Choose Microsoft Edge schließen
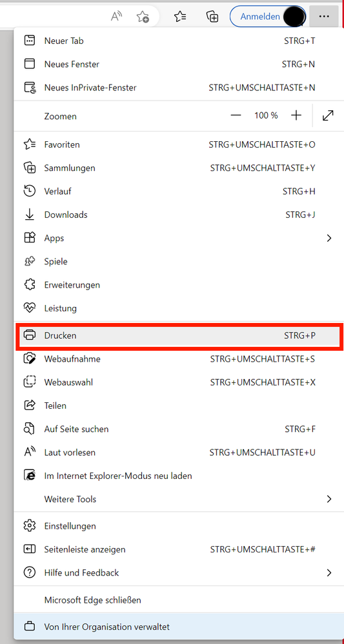Viewport: 344px width, 644px height. coord(179,600)
